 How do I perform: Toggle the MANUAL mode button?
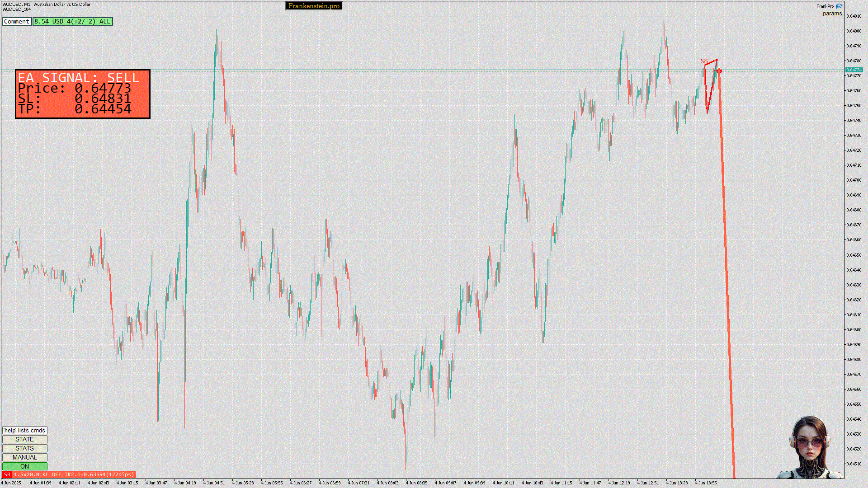tap(24, 457)
